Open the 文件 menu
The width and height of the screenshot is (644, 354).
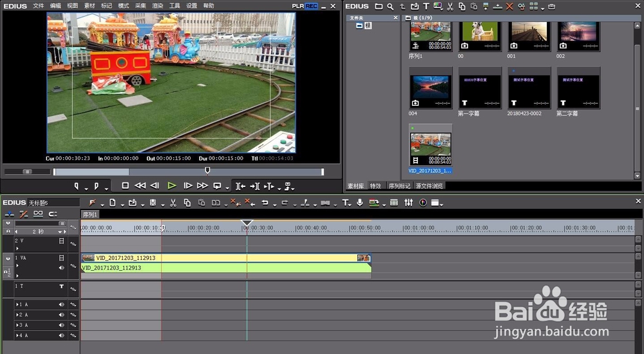tap(38, 6)
